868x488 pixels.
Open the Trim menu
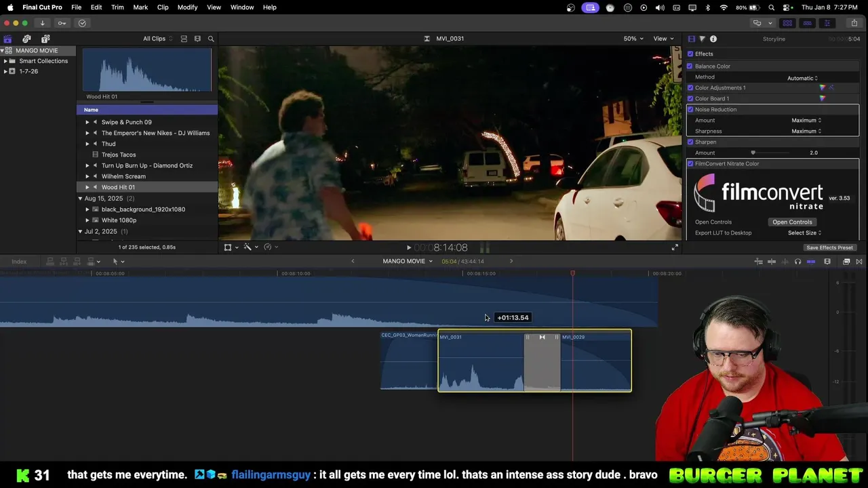coord(117,7)
